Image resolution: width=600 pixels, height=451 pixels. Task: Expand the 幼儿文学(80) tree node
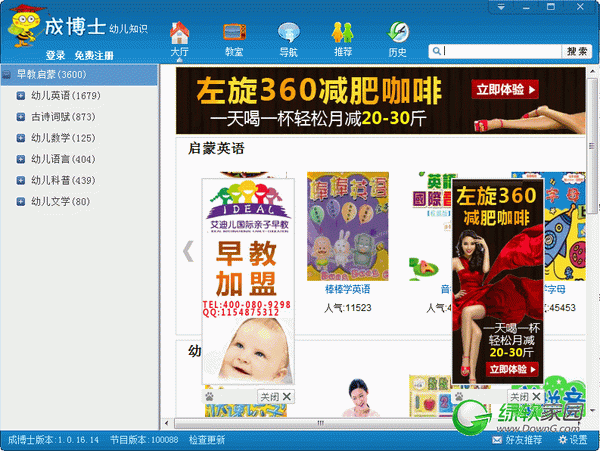21,202
